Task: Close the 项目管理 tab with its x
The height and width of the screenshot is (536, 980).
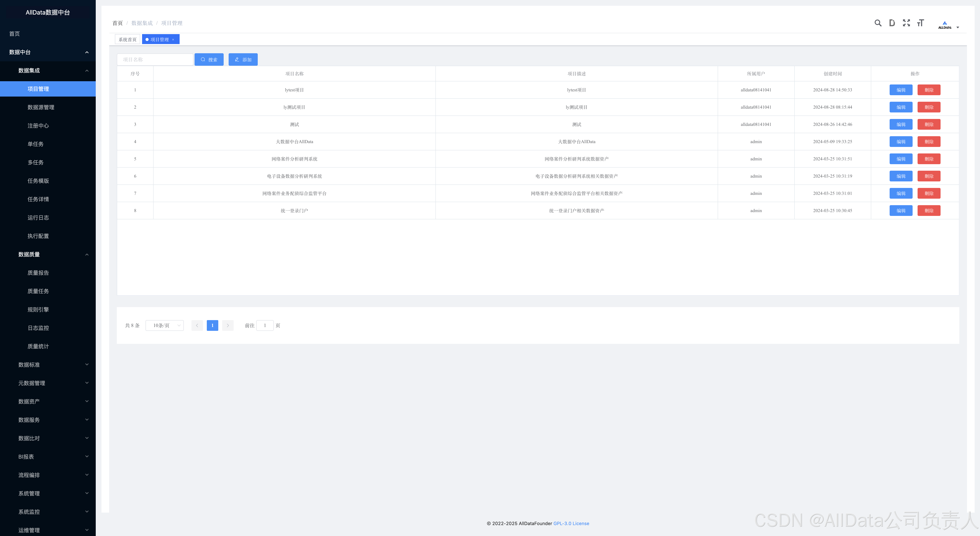Action: (x=173, y=40)
